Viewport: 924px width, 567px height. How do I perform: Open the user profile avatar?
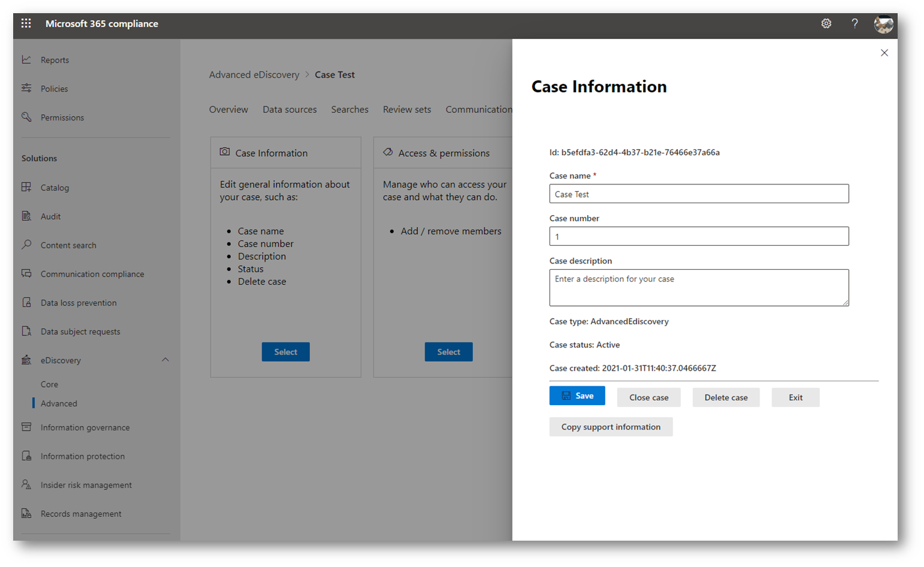883,24
